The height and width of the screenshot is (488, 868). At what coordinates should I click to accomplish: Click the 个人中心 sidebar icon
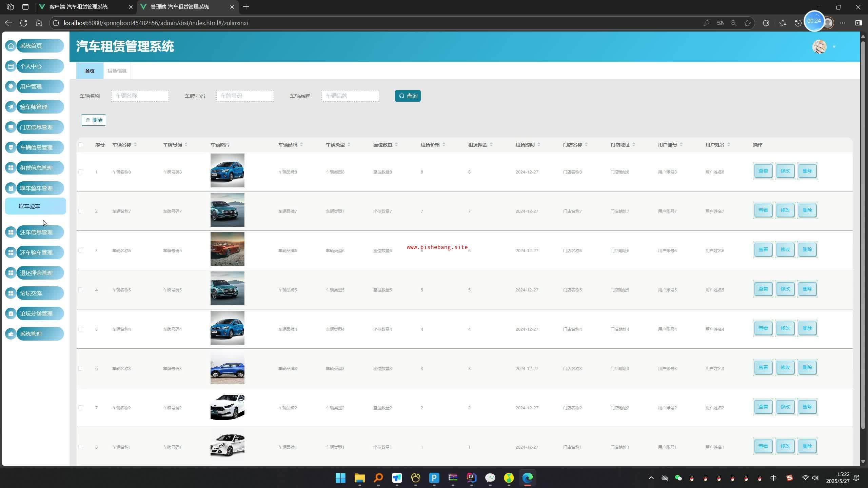(11, 66)
